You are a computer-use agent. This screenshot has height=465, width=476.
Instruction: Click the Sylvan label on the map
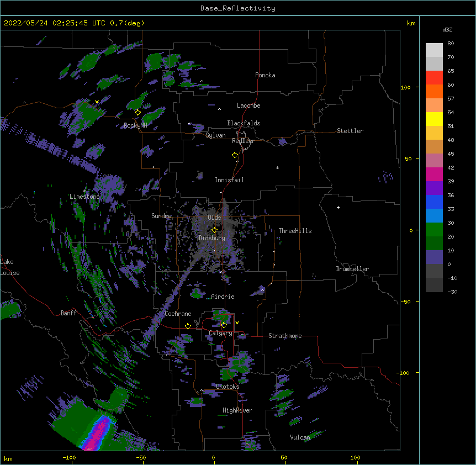click(215, 135)
